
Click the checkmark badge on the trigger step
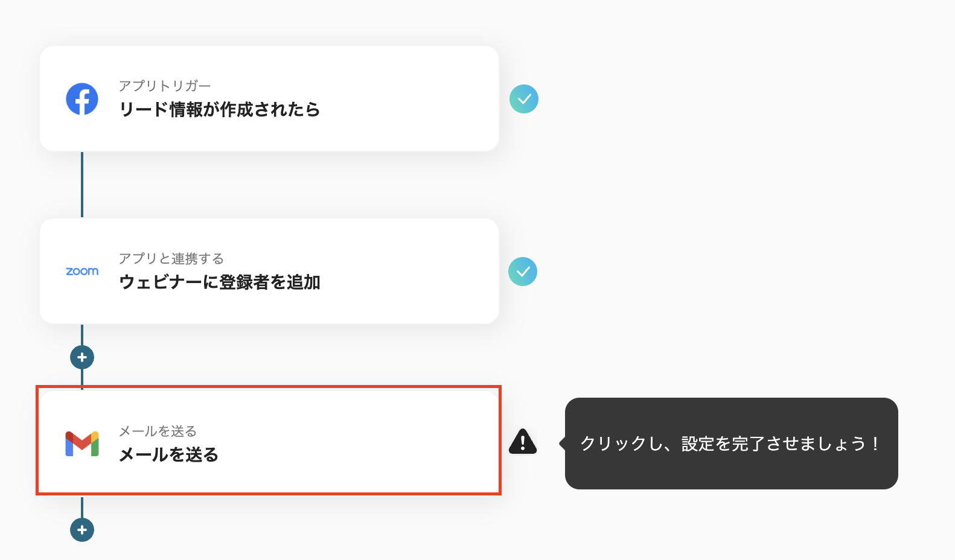tap(525, 98)
